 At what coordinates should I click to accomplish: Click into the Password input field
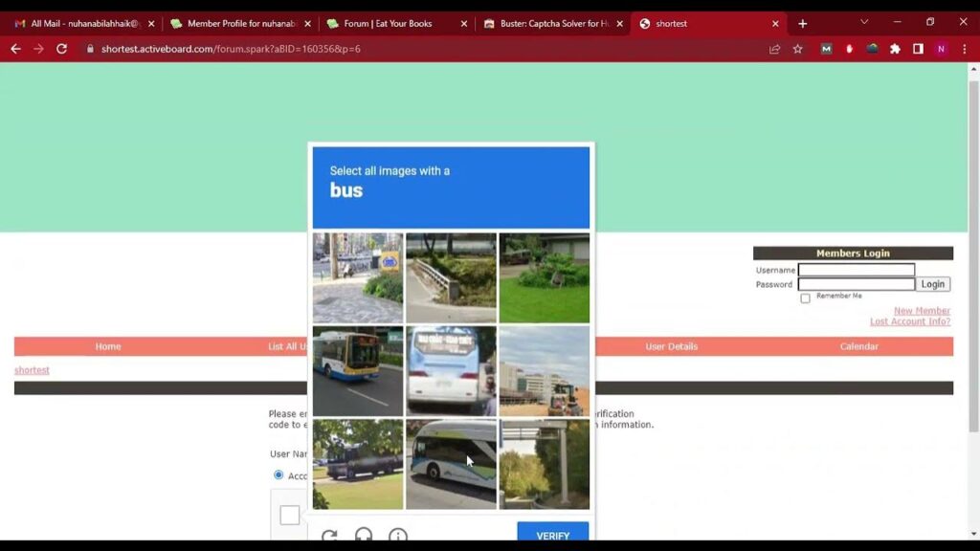point(857,284)
